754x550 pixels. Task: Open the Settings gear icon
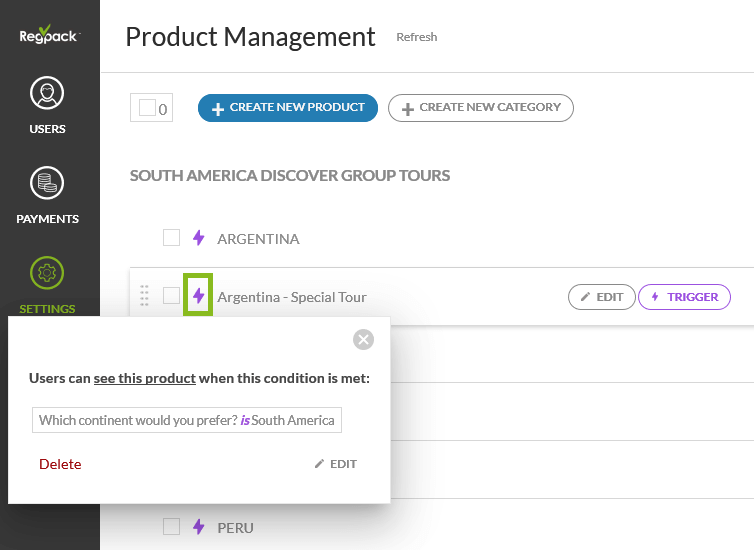(x=47, y=272)
